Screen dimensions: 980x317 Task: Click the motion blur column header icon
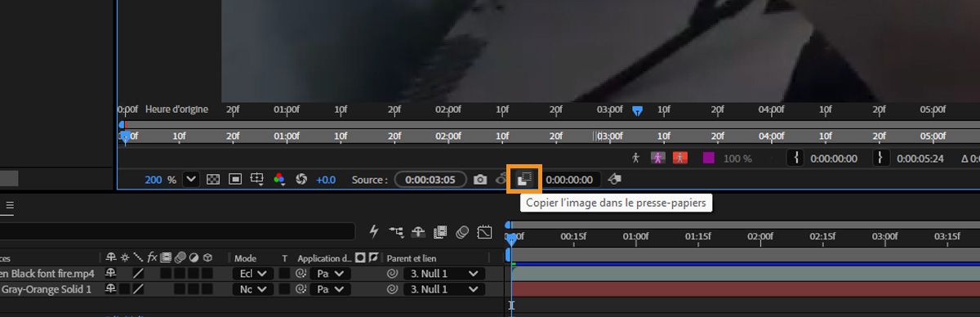tap(180, 258)
